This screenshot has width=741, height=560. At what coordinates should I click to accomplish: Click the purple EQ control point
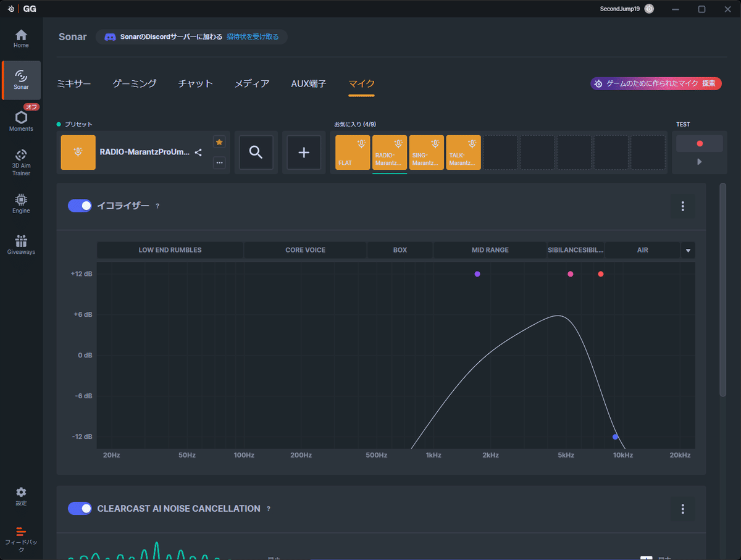pyautogui.click(x=477, y=274)
